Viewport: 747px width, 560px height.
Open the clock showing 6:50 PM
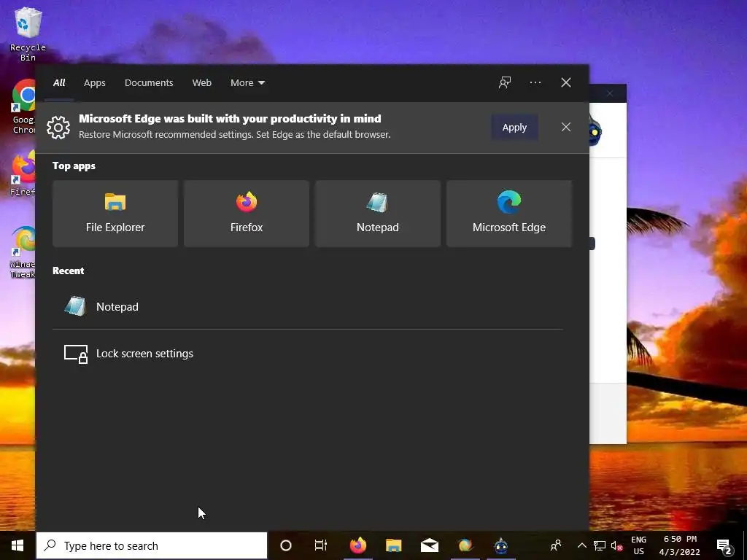[x=680, y=545]
